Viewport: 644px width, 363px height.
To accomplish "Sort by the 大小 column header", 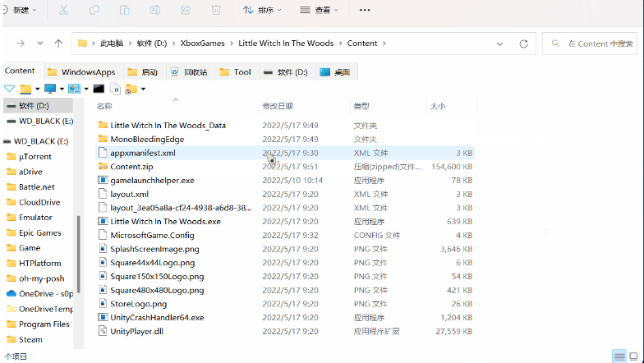I will tap(438, 107).
